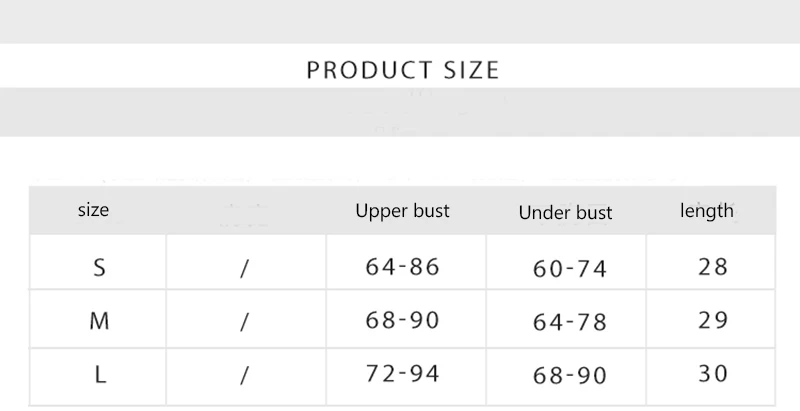Select the L size row label
The image size is (800, 411).
tap(100, 376)
